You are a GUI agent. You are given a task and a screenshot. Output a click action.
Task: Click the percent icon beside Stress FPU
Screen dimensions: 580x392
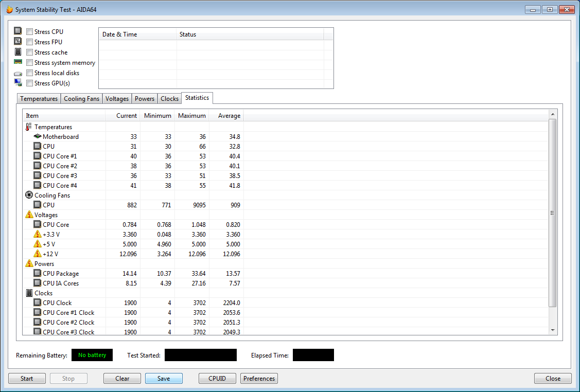[17, 41]
